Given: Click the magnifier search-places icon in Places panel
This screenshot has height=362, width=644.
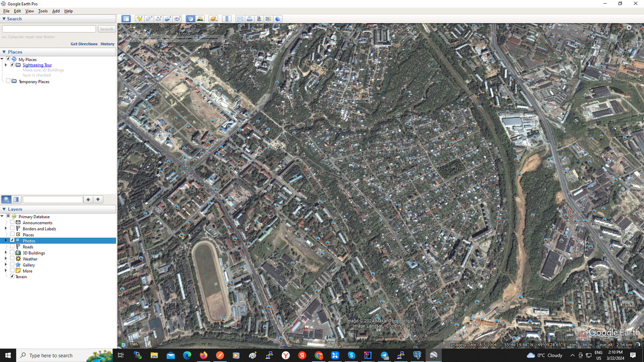Looking at the screenshot, I should tap(6, 200).
